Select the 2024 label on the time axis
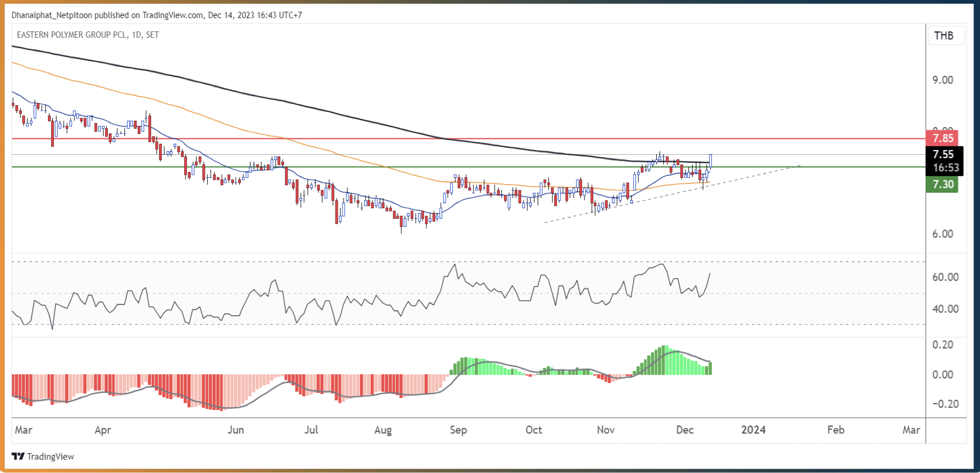Screen dimensions: 980x473 753,430
